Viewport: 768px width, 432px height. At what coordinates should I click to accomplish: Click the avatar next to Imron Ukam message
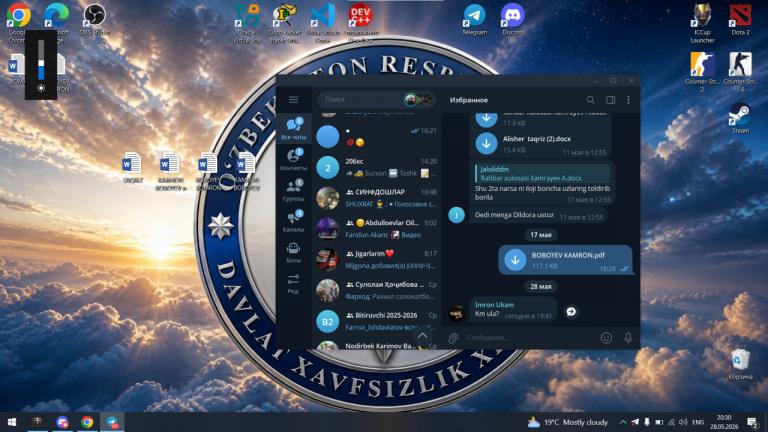tap(456, 312)
